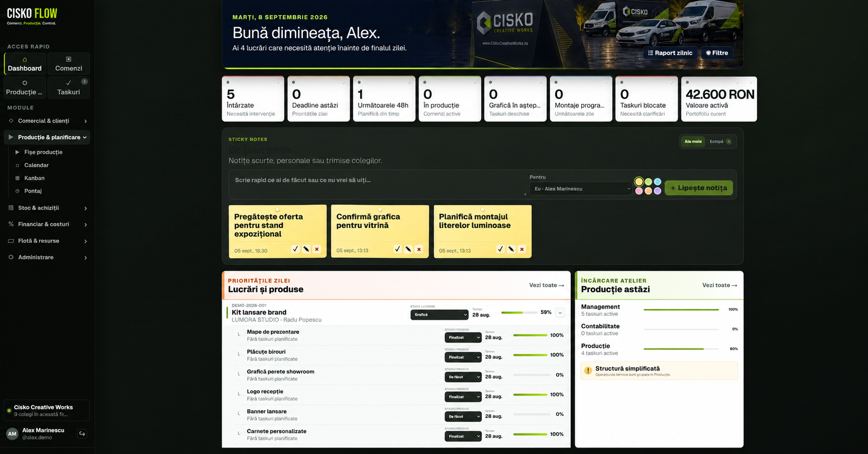This screenshot has width=868, height=454.
Task: Open Kanban under Producție & planificare
Action: [35, 178]
